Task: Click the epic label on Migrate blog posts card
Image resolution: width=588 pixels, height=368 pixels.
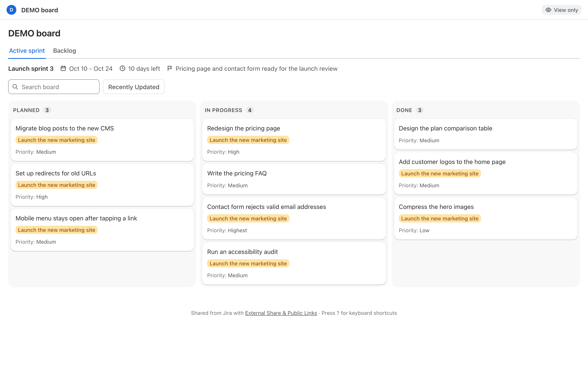Action: click(x=57, y=140)
